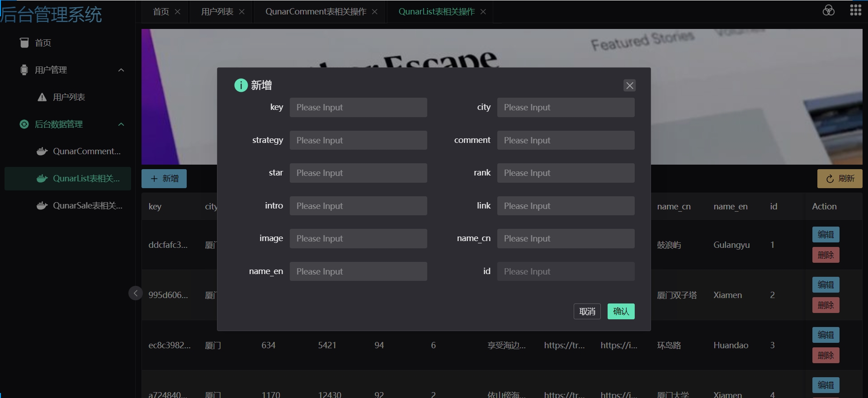Image resolution: width=868 pixels, height=398 pixels.
Task: Click the 新增 button above the table
Action: tap(164, 179)
